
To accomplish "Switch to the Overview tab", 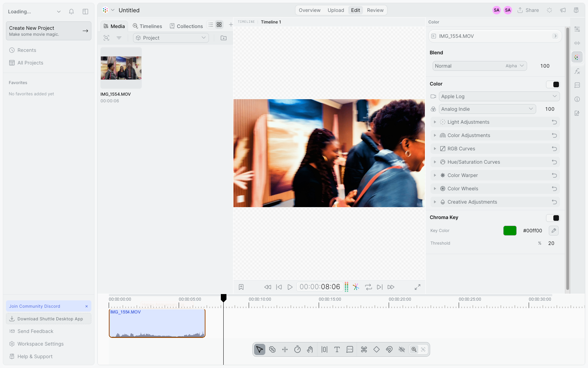I will click(310, 10).
